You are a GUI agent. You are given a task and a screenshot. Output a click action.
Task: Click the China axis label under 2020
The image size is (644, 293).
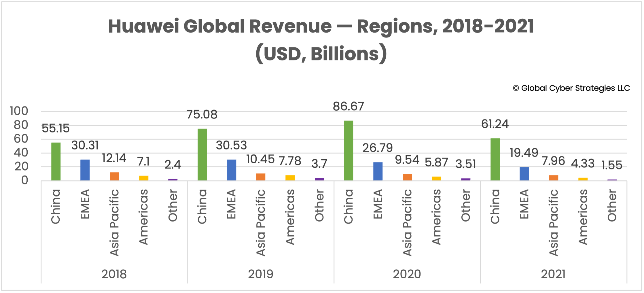click(348, 206)
